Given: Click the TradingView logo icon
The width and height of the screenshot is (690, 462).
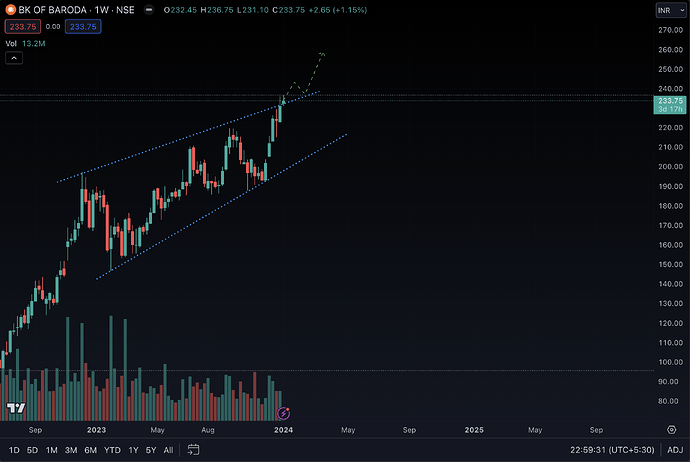Looking at the screenshot, I should (x=16, y=408).
